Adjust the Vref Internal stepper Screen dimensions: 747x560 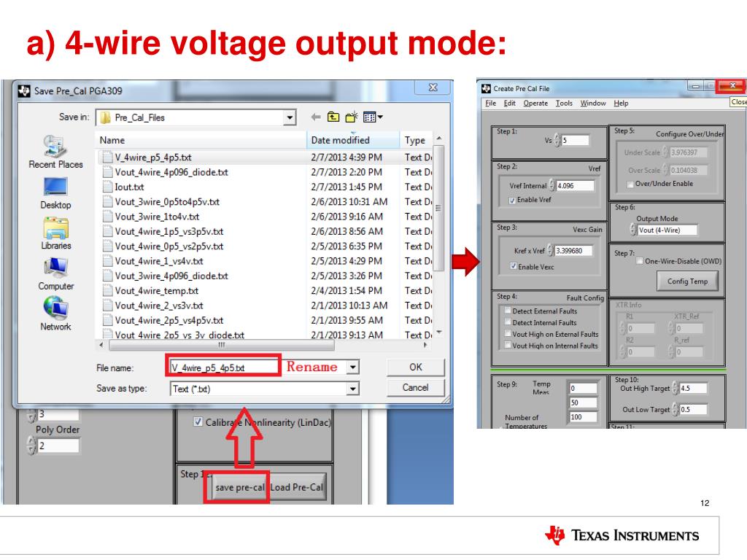552,185
